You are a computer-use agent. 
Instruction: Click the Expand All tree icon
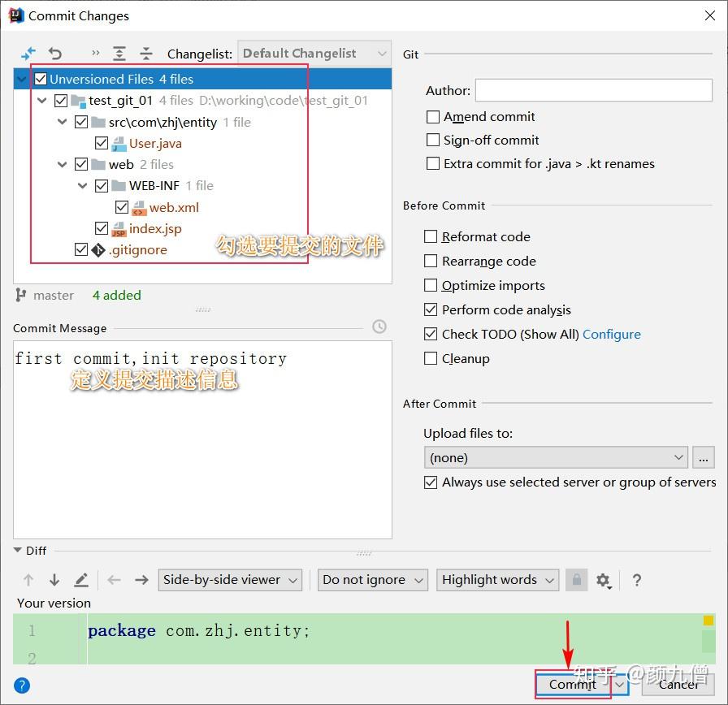(x=119, y=54)
